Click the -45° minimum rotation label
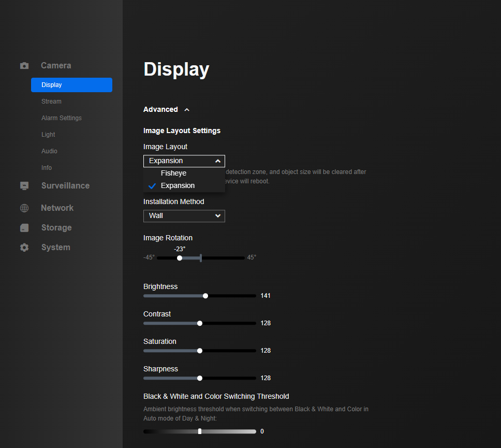Screen dimensions: 501x448 click(149, 257)
